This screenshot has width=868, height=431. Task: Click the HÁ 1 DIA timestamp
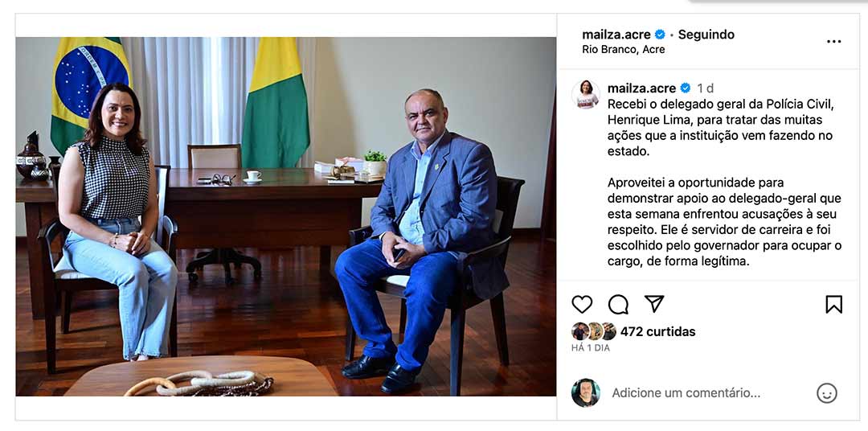tap(591, 348)
